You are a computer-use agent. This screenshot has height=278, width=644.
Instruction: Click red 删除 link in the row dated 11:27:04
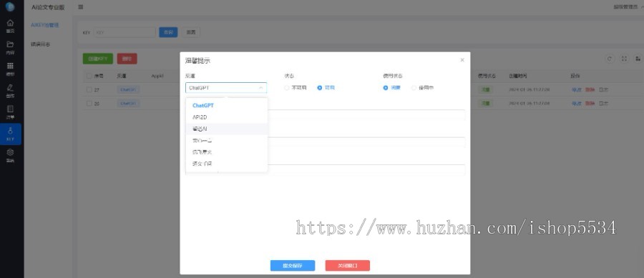(590, 104)
